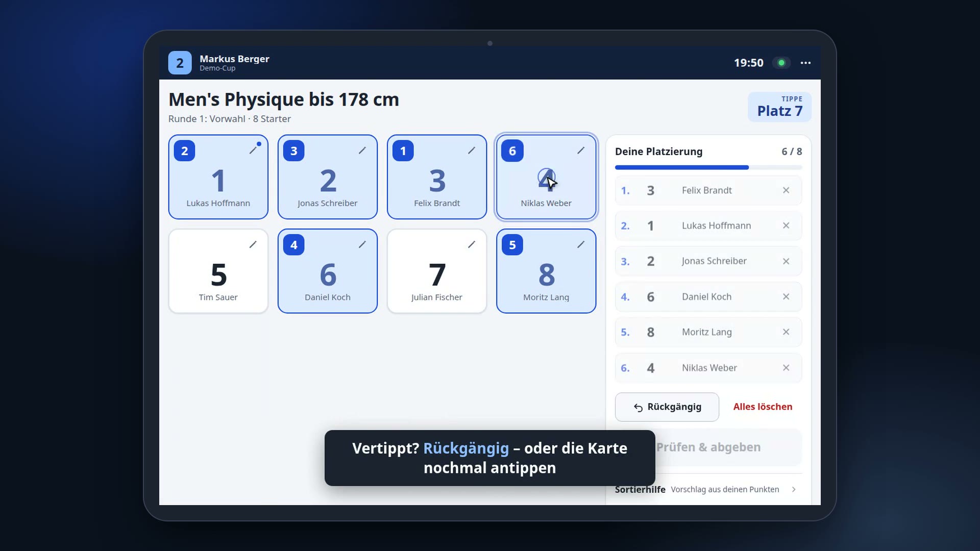Screen dimensions: 980x551
Task: Click the pencil icon on Moritz Lang's card
Action: click(x=581, y=244)
